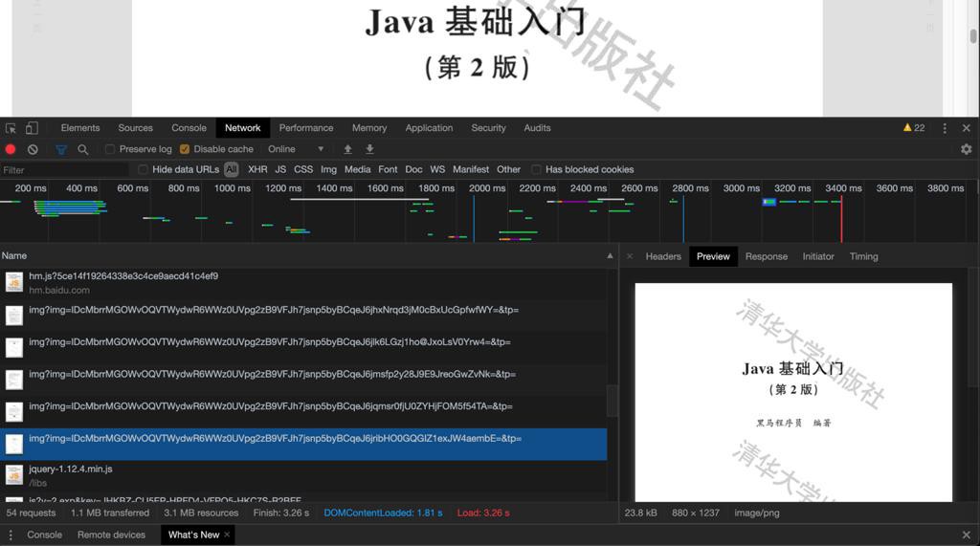
Task: Show the Headers detail tab
Action: click(663, 257)
